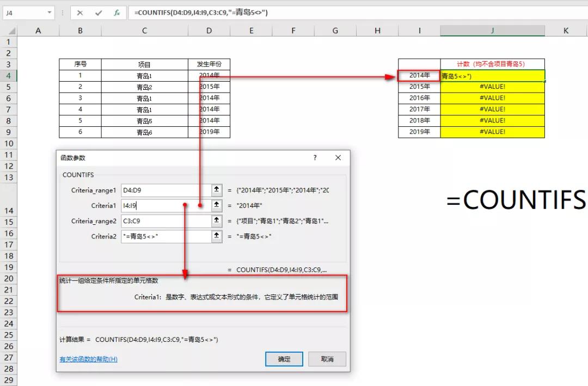
Task: Click the 取消 button to cancel
Action: pos(327,359)
